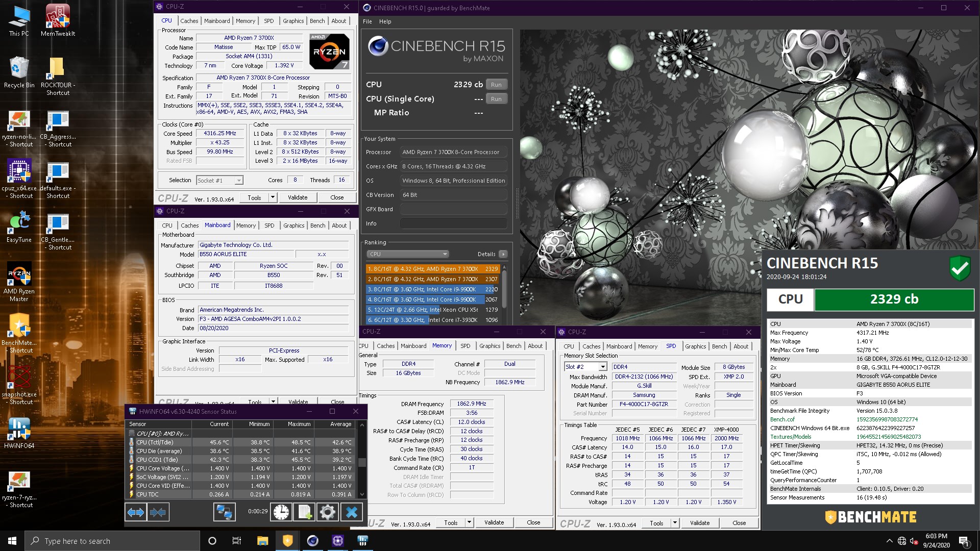
Task: Show hidden system tray icons chevron
Action: coord(890,541)
